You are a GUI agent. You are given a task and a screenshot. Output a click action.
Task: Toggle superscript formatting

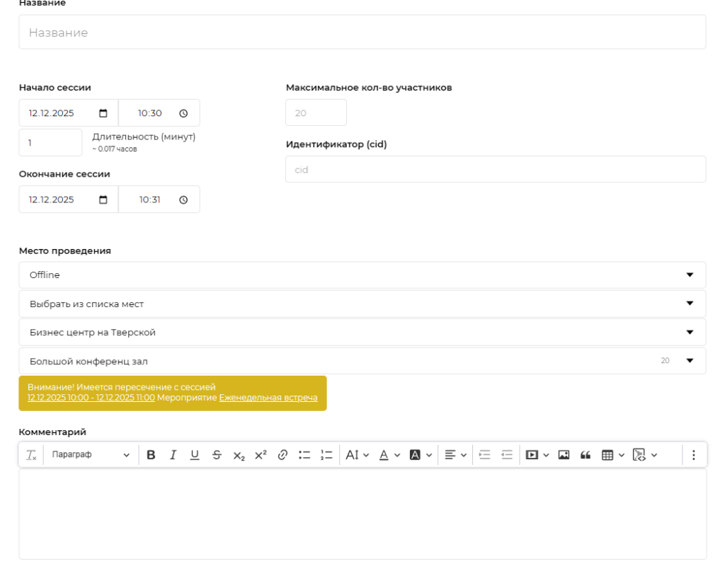click(x=260, y=455)
